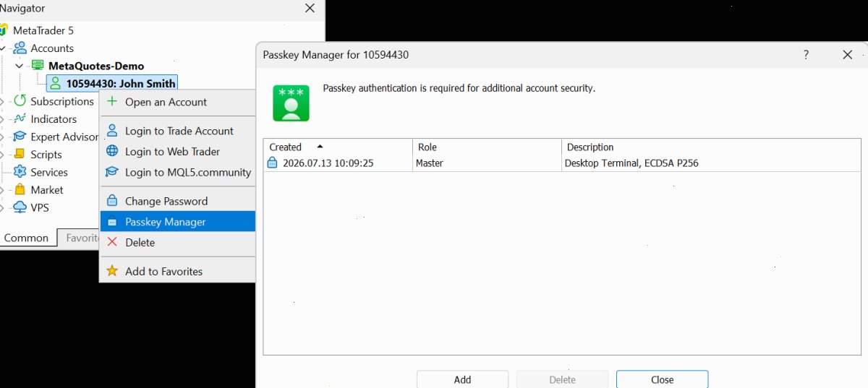Screen dimensions: 868x388
Task: Sort by the Role column header
Action: (x=487, y=147)
